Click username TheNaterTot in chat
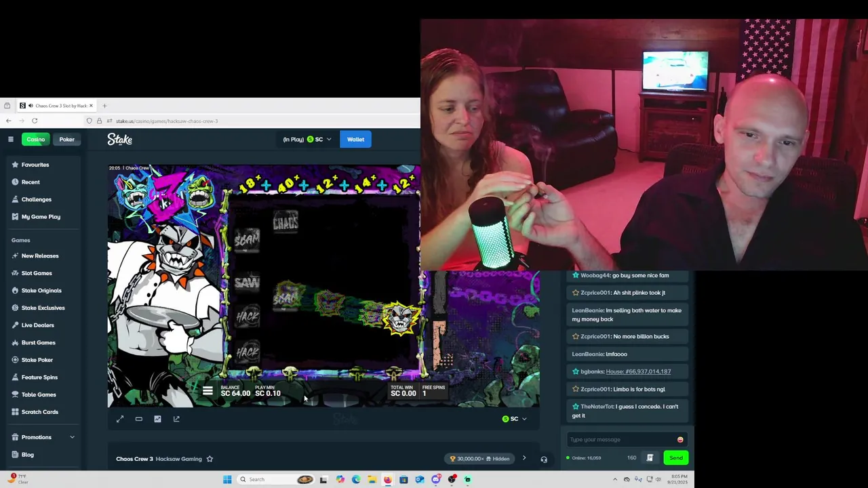This screenshot has height=488, width=868. click(x=597, y=407)
